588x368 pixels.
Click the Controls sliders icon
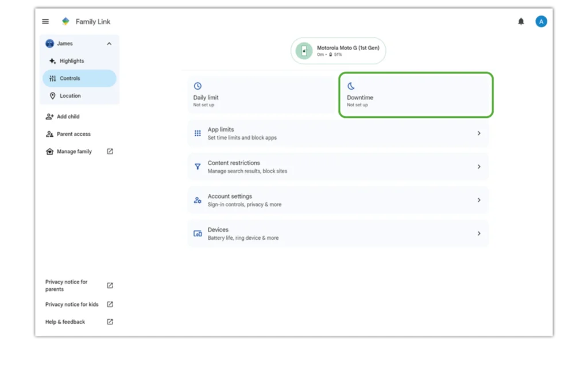coord(52,78)
